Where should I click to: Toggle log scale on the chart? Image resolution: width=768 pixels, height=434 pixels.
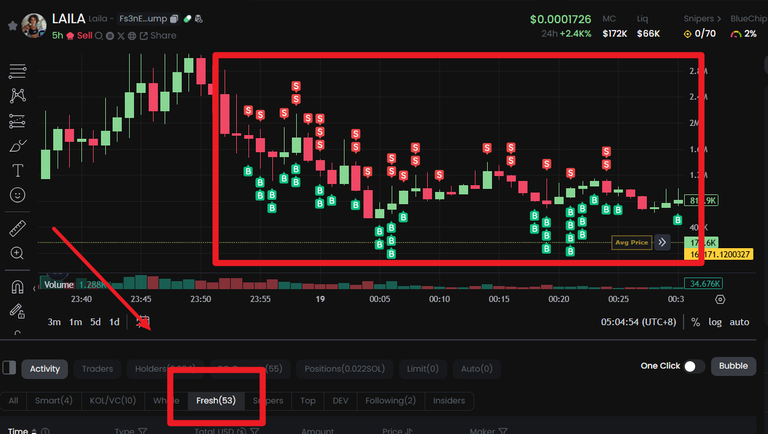point(714,322)
